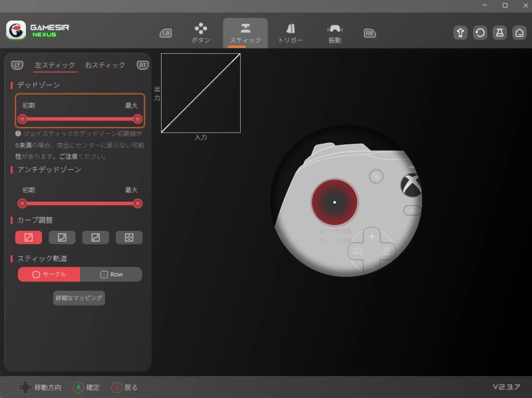Screen dimensions: 532x398
Task: Set stick trajectory to Raw
Action: 111,274
